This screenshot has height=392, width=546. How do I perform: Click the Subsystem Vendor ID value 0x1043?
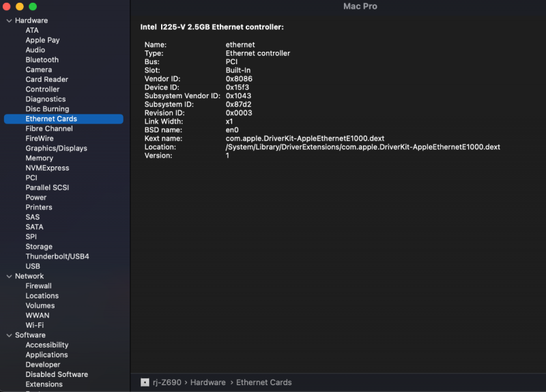click(238, 96)
